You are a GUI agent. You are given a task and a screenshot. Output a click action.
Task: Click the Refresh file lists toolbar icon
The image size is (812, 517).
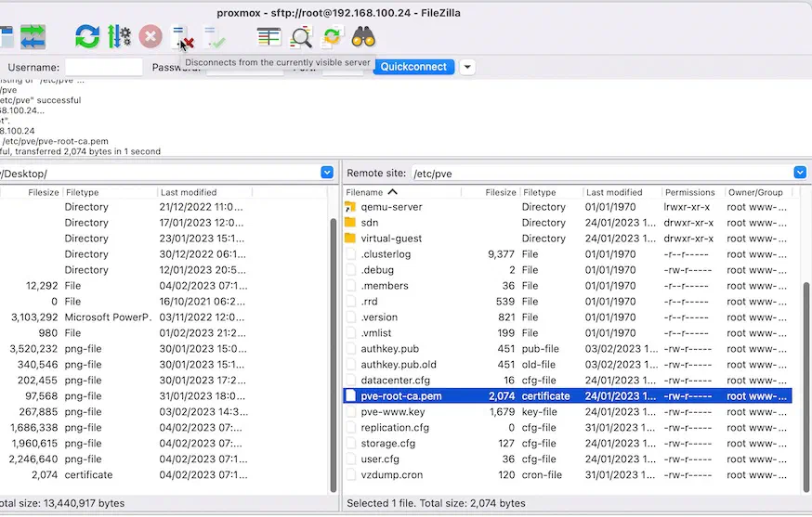tap(87, 37)
